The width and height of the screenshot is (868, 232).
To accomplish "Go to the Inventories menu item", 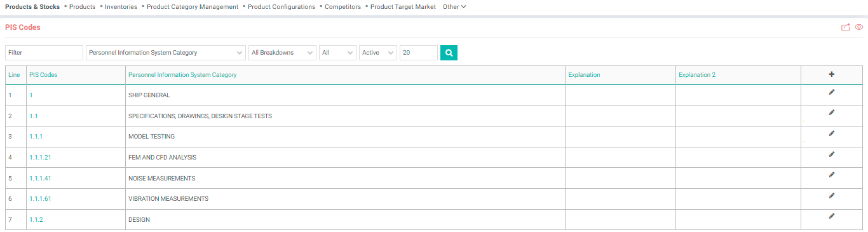I will point(121,7).
